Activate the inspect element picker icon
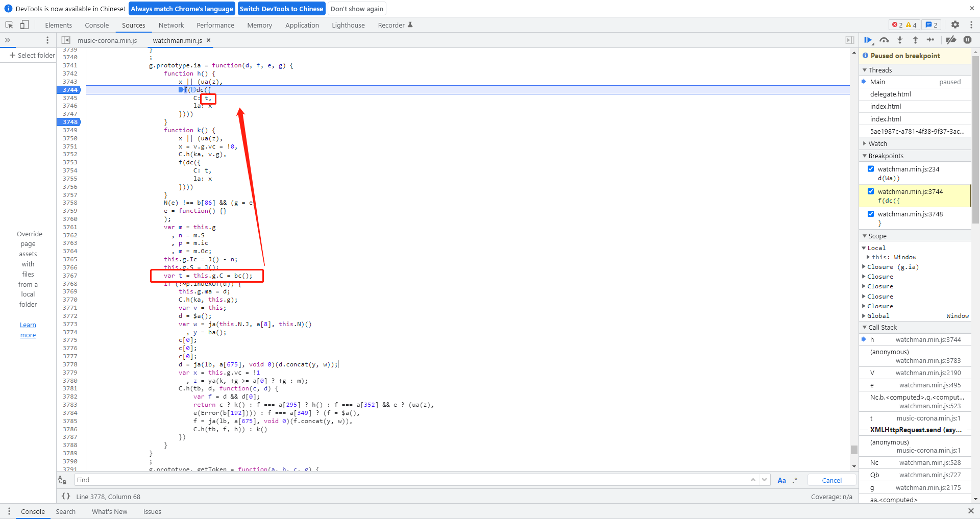The width and height of the screenshot is (980, 519). click(x=9, y=24)
